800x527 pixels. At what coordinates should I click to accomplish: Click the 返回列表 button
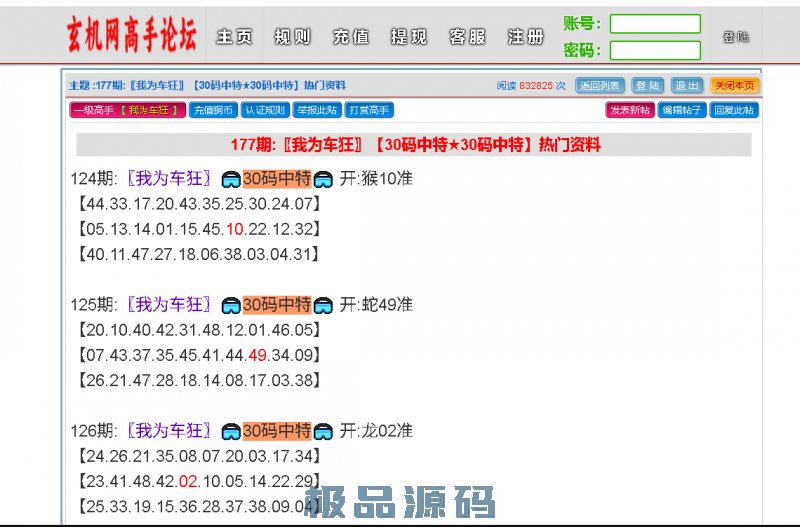tap(600, 85)
